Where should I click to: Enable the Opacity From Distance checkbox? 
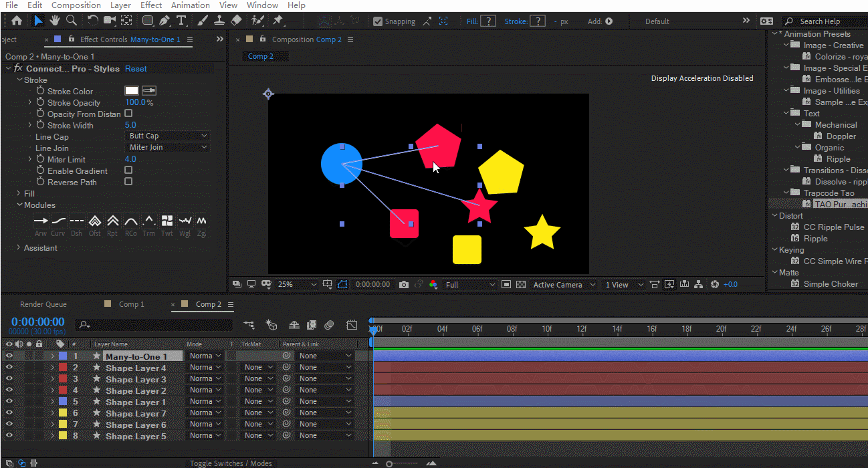point(128,114)
